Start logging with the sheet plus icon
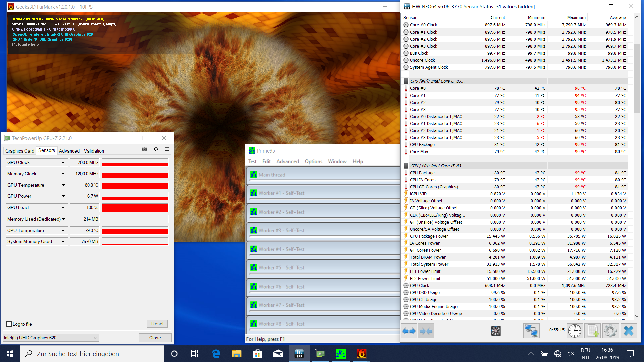 (x=592, y=331)
